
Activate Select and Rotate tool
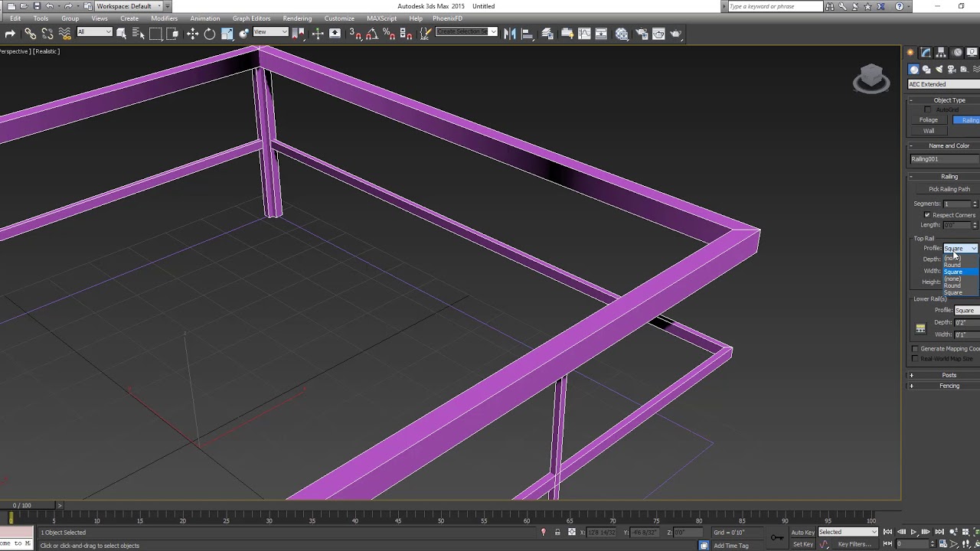pyautogui.click(x=210, y=34)
